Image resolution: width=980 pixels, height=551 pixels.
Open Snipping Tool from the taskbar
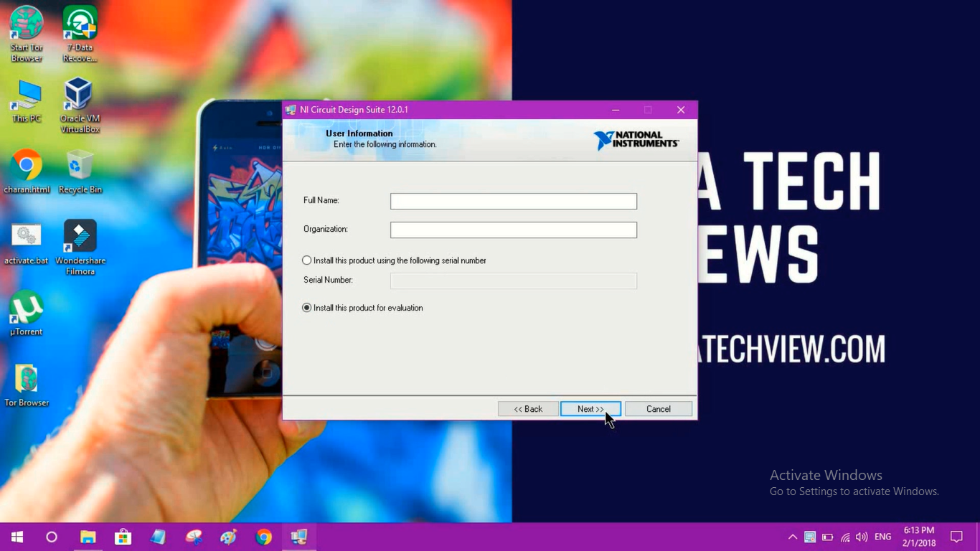pyautogui.click(x=193, y=537)
